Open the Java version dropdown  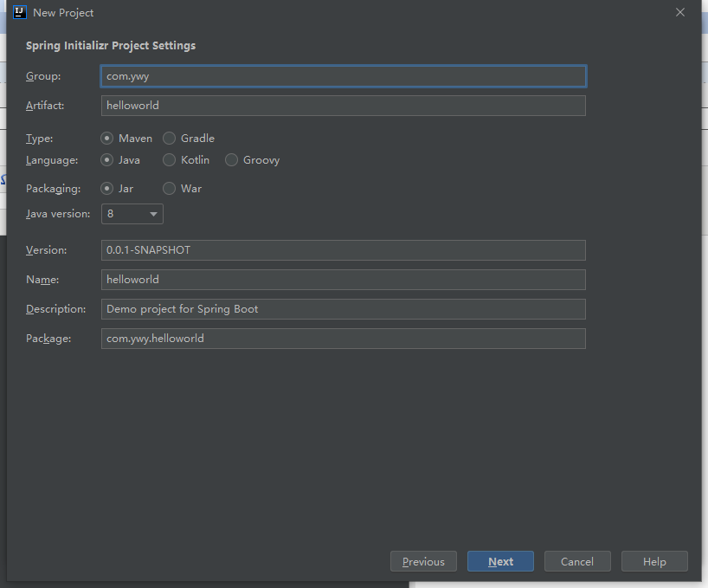coord(132,214)
